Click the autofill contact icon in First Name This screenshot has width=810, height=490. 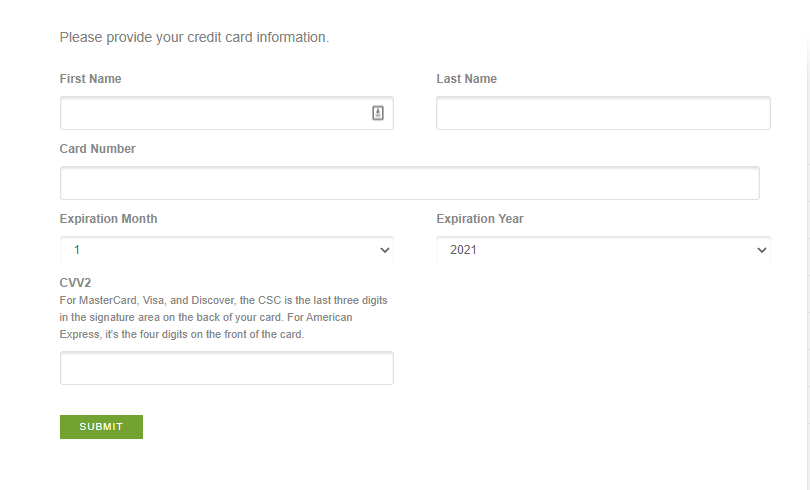coord(378,113)
